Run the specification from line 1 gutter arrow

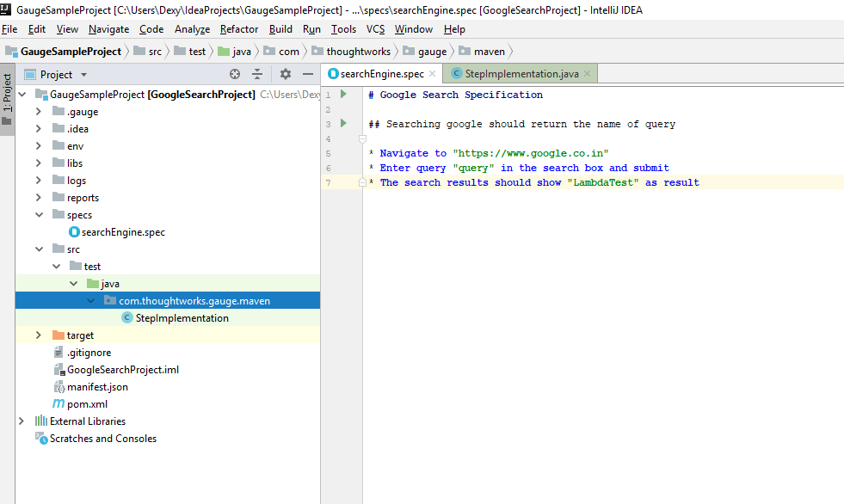[x=343, y=95]
